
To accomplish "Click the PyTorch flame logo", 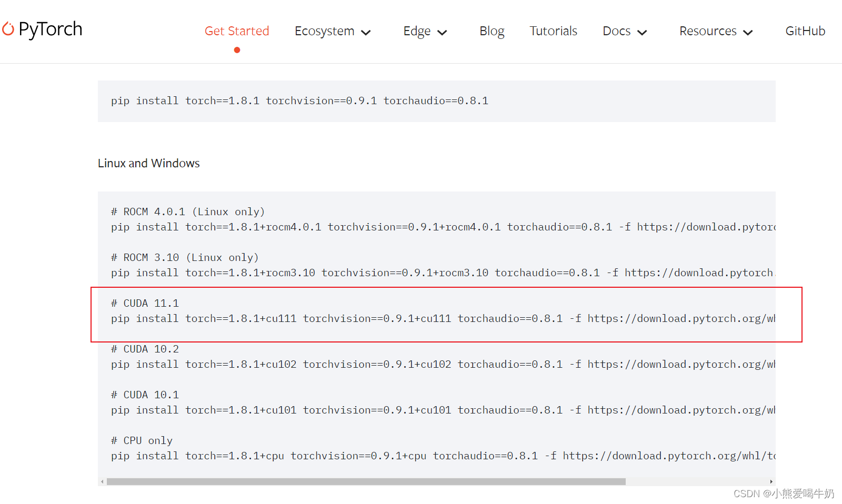I will pos(8,30).
